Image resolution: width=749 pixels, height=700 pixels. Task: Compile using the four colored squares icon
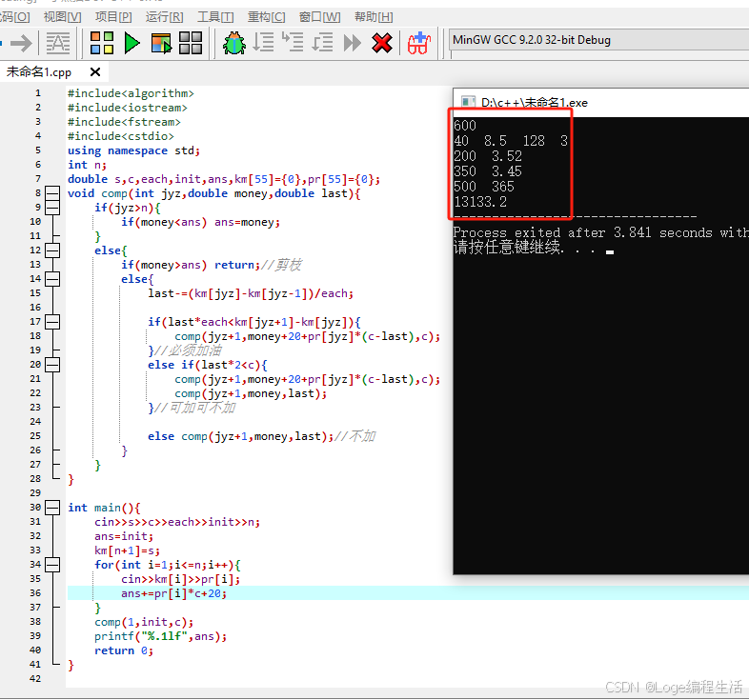(102, 43)
